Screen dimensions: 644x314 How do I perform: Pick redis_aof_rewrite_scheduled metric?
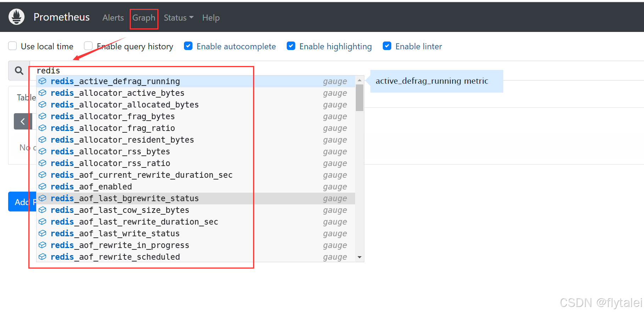coord(196,257)
